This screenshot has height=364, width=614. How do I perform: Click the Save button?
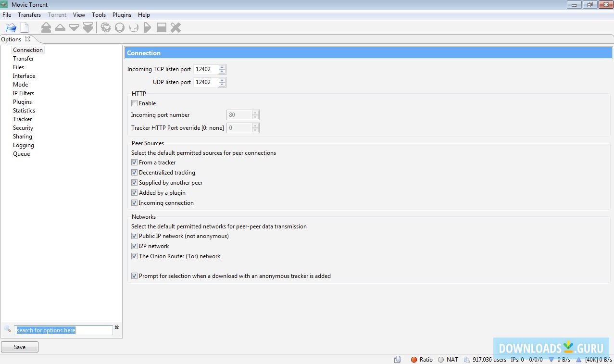[20, 347]
